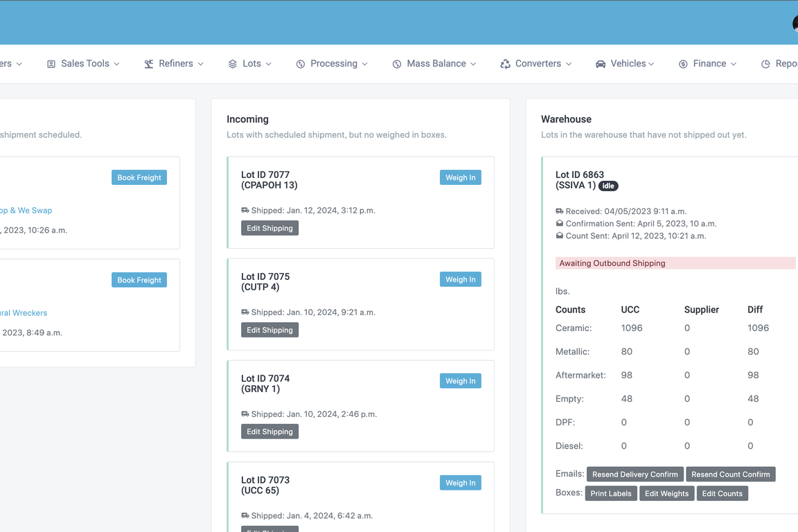Click the Lots layers icon
Viewport: 798px width, 532px height.
(232, 63)
